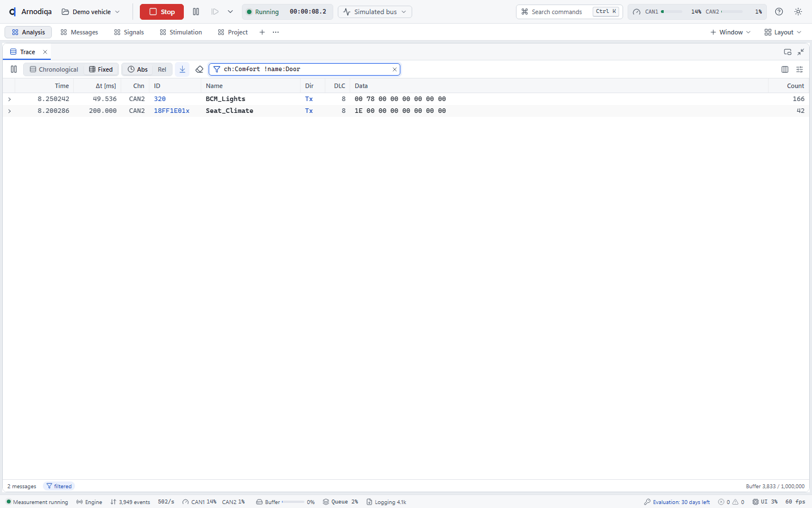Viewport: 812px width, 508px height.
Task: Toggle the filtered badge in the footer
Action: point(59,487)
